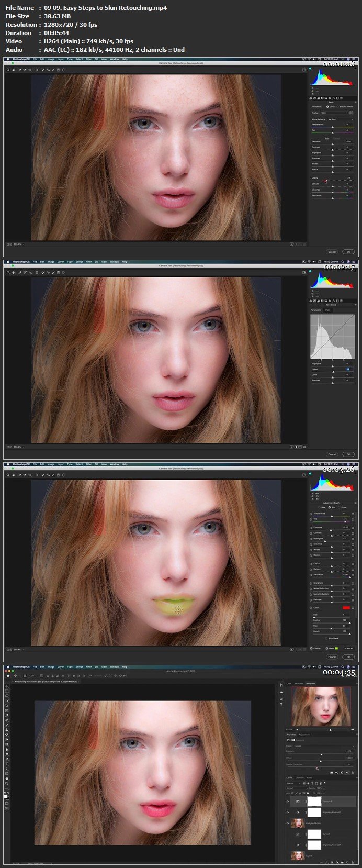Click Auto link in the 00:01:08 Basic panel
362x868 pixels.
coord(327,138)
